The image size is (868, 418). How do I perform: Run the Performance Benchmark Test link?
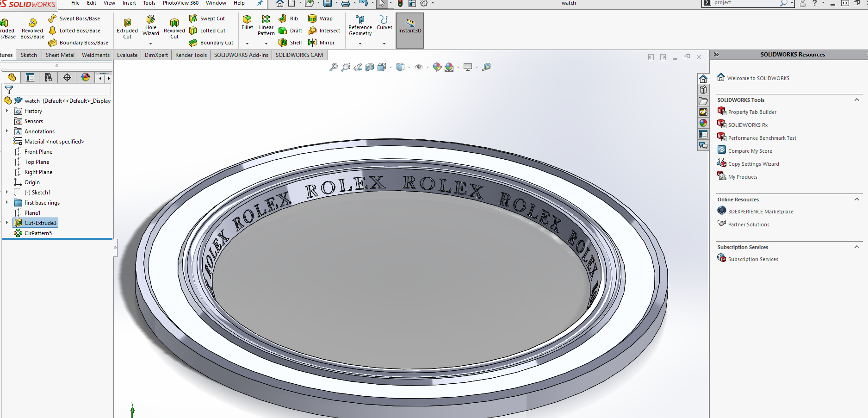[x=762, y=138]
